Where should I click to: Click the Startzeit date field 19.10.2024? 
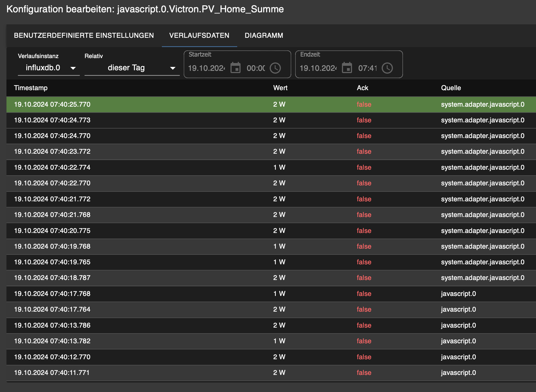pyautogui.click(x=206, y=68)
